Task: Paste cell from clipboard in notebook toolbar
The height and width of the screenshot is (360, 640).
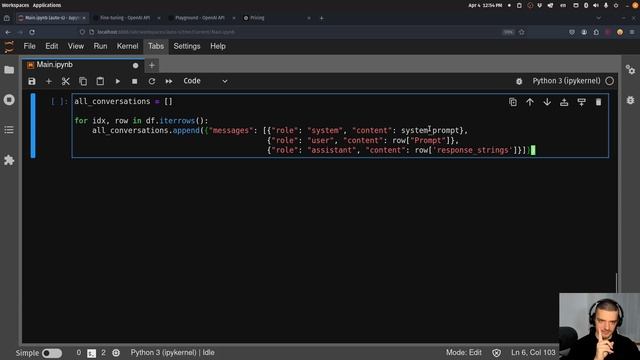Action: point(100,81)
